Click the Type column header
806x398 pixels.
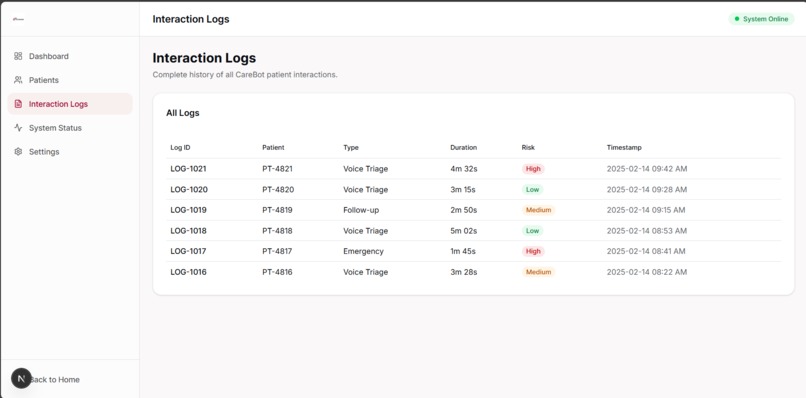351,148
